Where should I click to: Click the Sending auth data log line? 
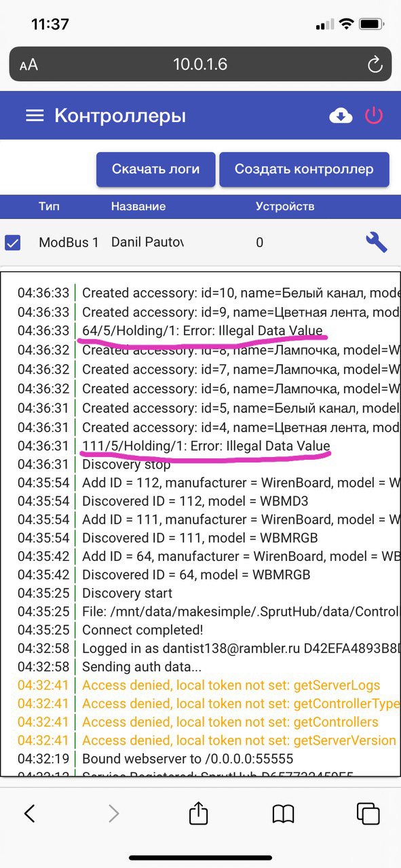[143, 667]
